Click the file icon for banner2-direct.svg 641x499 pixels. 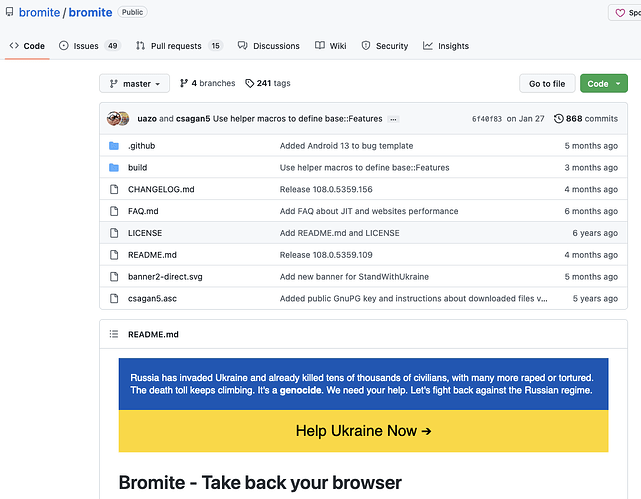[x=114, y=277]
